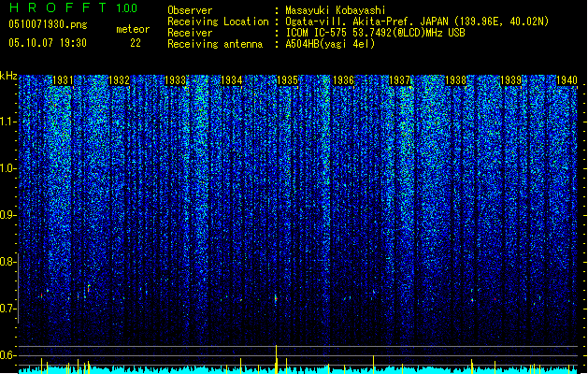Click the 0.9 frequency axis tick label
The height and width of the screenshot is (374, 588).
point(8,215)
